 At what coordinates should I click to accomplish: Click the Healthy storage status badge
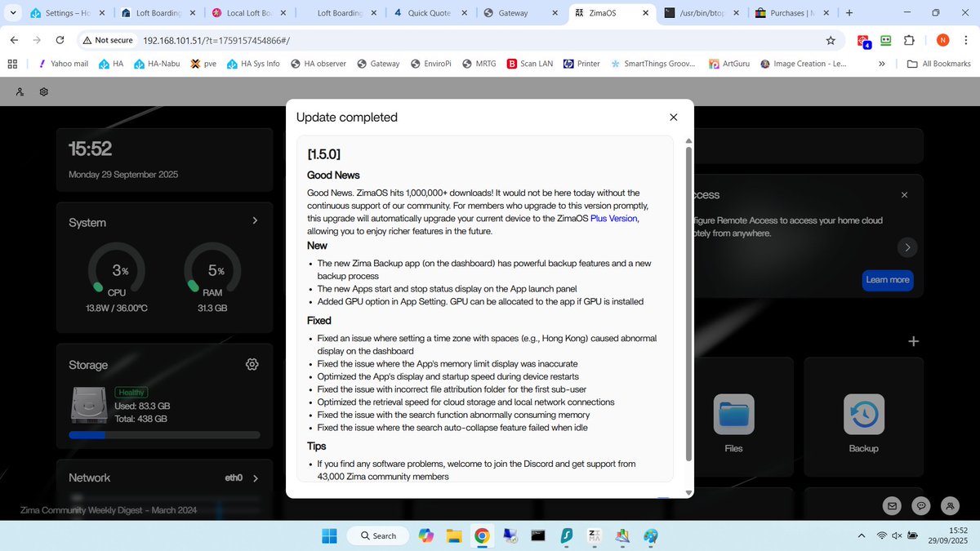(131, 393)
